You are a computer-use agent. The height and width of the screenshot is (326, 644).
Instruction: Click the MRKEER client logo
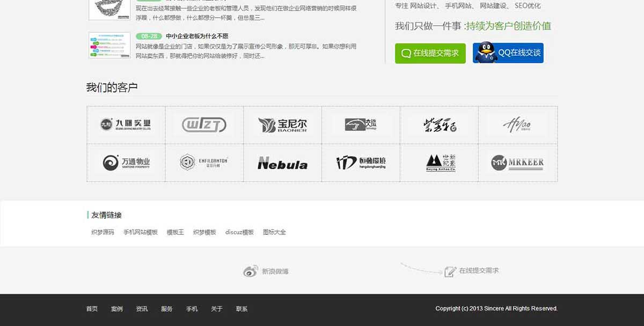click(517, 162)
